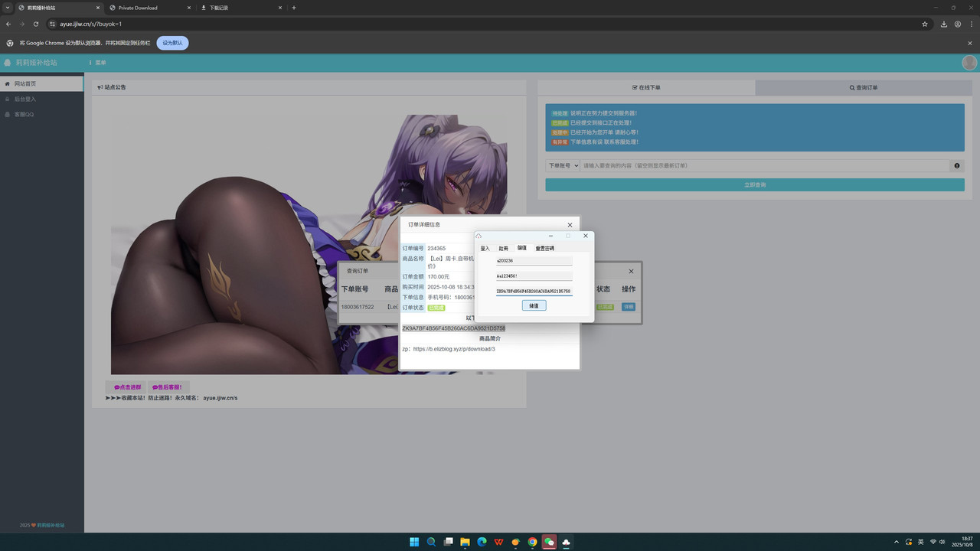Click the 立即查询 query button

coord(755,184)
